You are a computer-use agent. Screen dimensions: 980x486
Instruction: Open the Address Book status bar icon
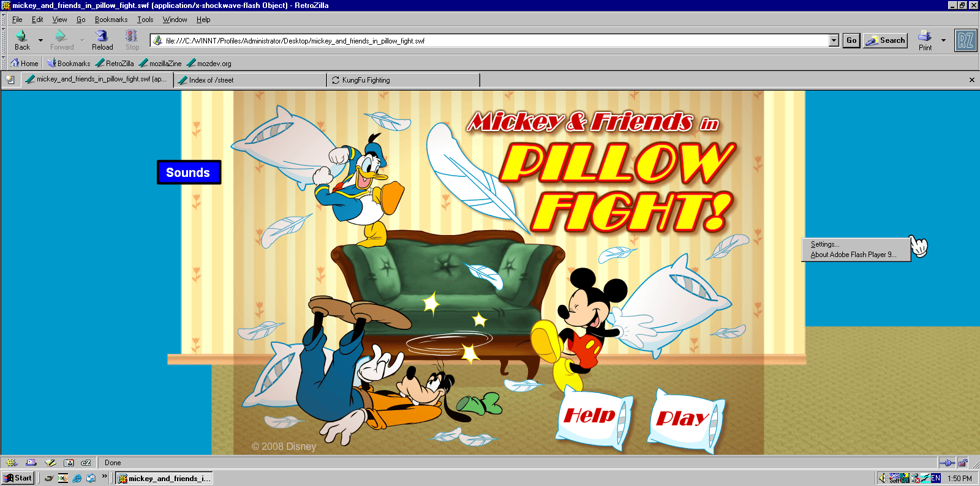point(69,463)
